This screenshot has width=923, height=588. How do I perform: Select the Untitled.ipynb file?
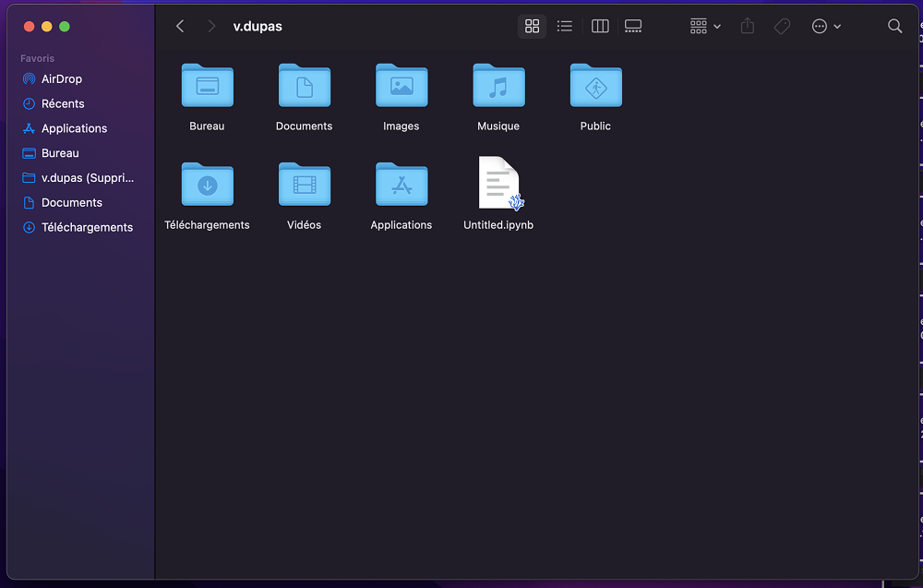498,184
